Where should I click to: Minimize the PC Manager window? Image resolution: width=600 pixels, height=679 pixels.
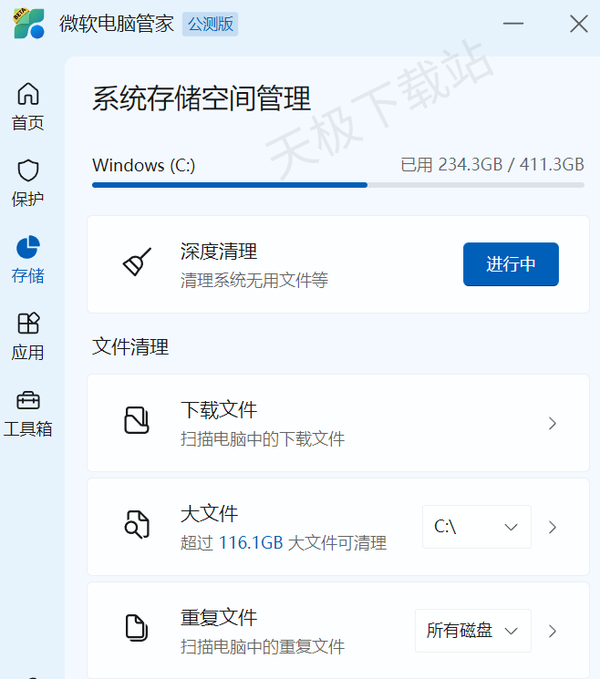coord(513,24)
